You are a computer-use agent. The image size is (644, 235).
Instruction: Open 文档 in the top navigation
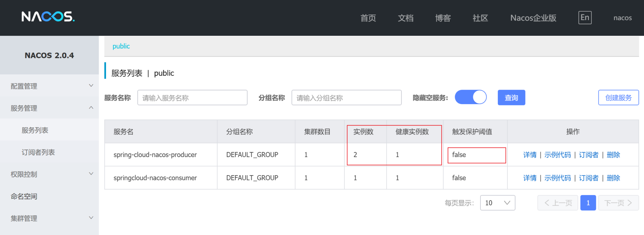406,18
